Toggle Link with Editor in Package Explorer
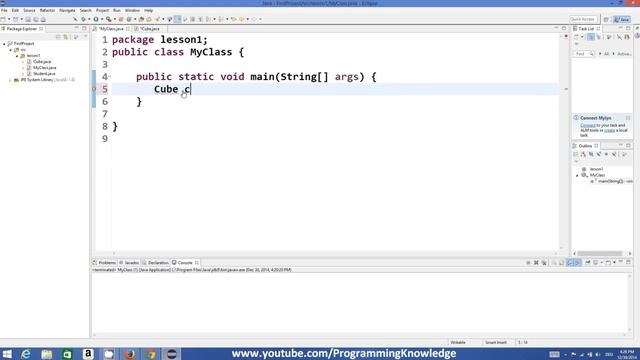Image resolution: width=640 pixels, height=360 pixels. point(65,37)
